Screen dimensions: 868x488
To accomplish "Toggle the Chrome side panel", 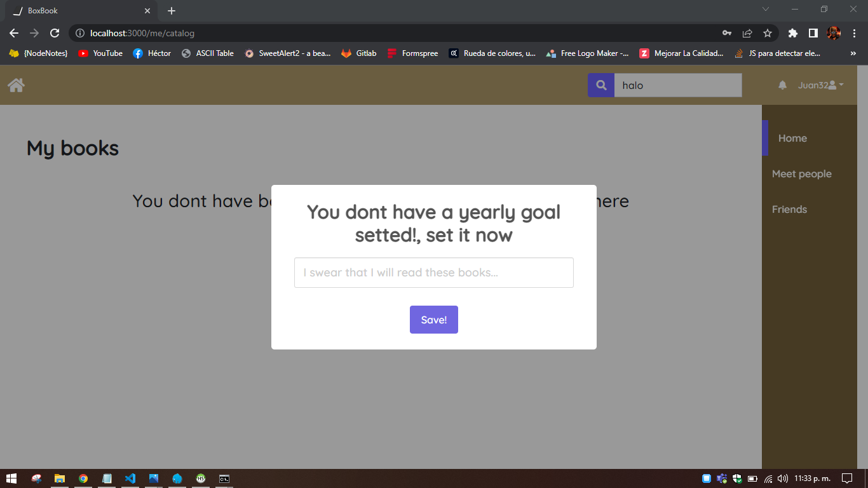I will click(813, 33).
